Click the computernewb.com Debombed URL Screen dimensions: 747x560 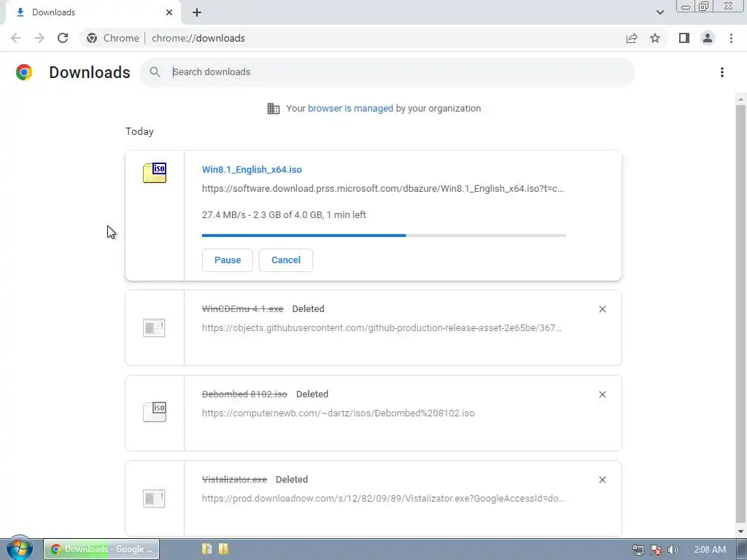[338, 413]
